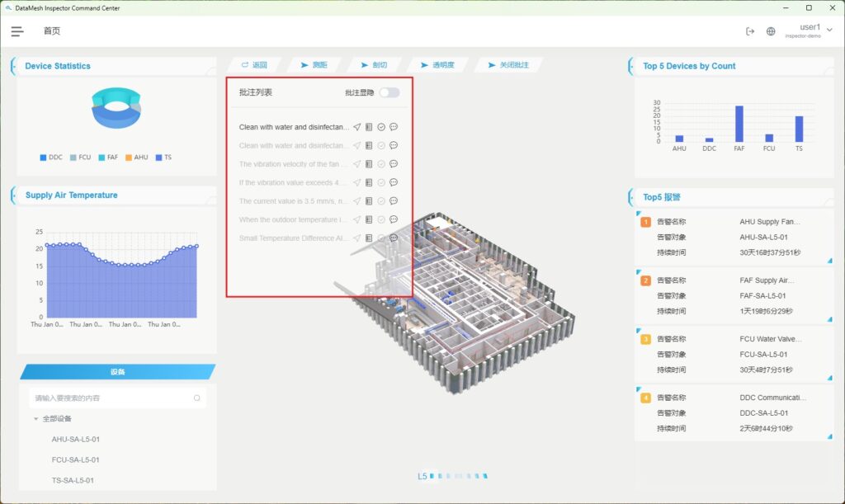The width and height of the screenshot is (845, 504).
Task: Open the hamburger navigation menu
Action: (17, 31)
